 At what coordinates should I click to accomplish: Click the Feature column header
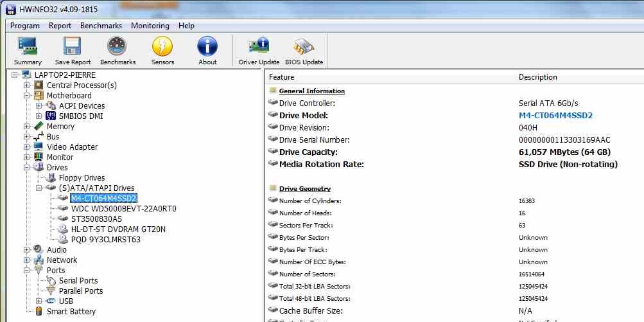point(389,77)
